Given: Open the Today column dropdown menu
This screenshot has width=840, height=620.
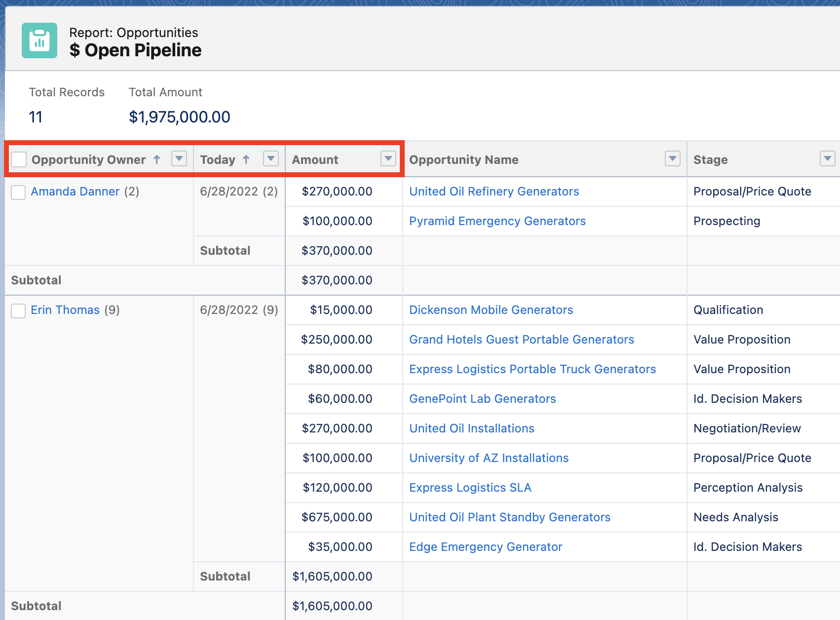Looking at the screenshot, I should click(x=271, y=158).
